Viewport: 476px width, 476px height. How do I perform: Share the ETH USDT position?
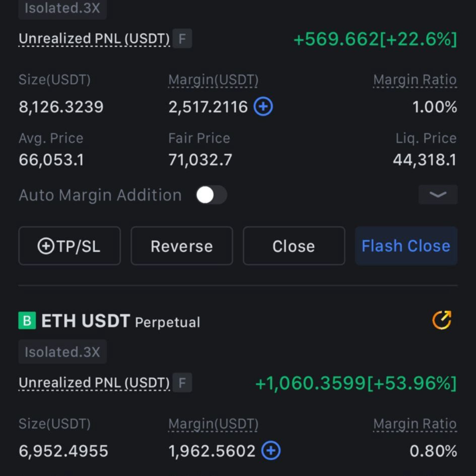tap(442, 320)
